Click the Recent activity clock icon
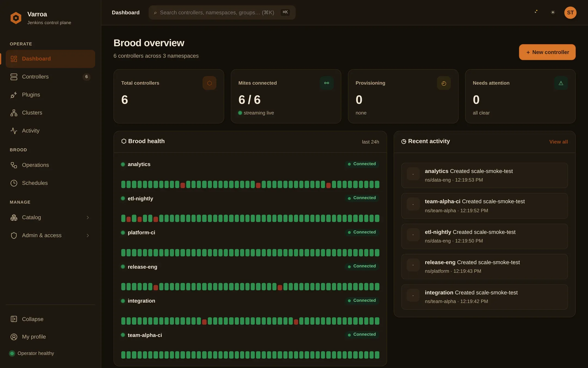 (x=404, y=141)
